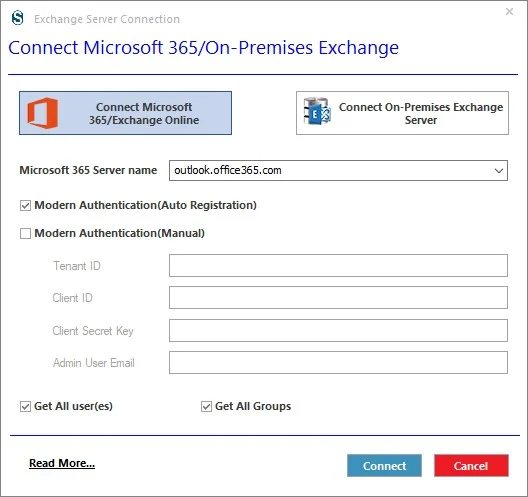This screenshot has width=528, height=497.
Task: Click the Admin User Email input field
Action: click(x=338, y=363)
